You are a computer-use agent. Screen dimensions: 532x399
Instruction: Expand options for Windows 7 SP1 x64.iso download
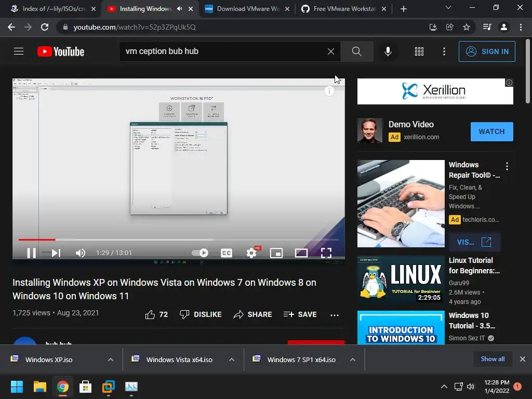pyautogui.click(x=353, y=360)
